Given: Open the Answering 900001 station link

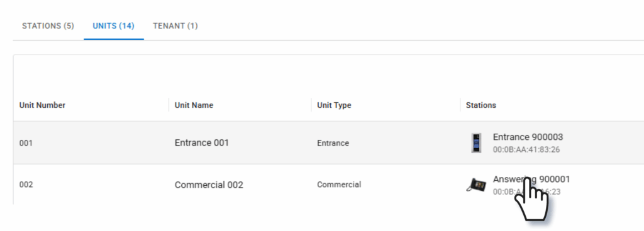Looking at the screenshot, I should 531,179.
